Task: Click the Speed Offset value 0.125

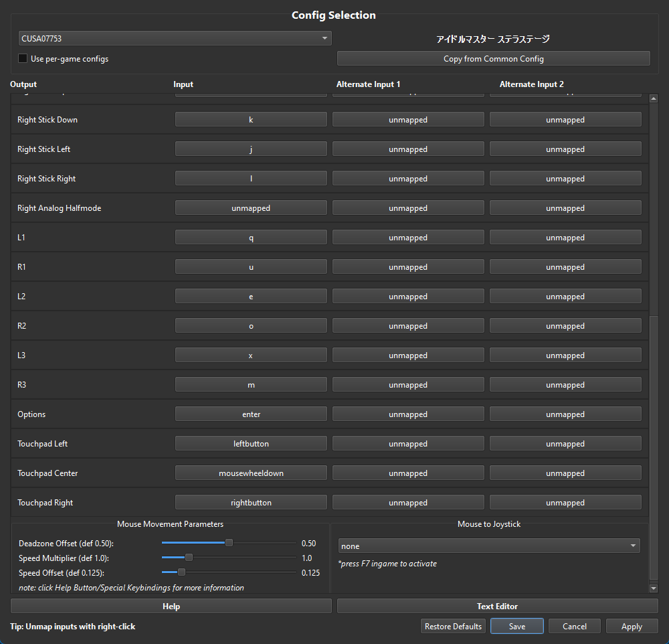Action: click(x=310, y=572)
